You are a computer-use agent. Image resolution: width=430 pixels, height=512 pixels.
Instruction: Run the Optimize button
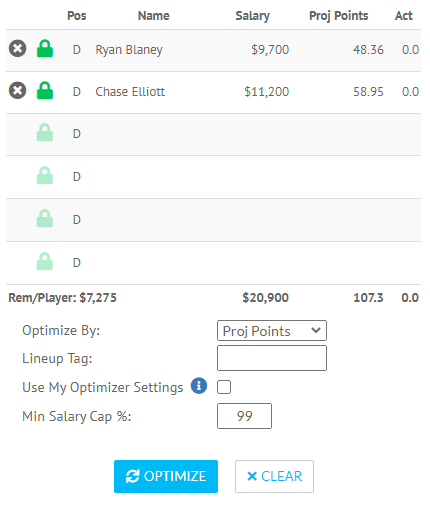[x=166, y=476]
